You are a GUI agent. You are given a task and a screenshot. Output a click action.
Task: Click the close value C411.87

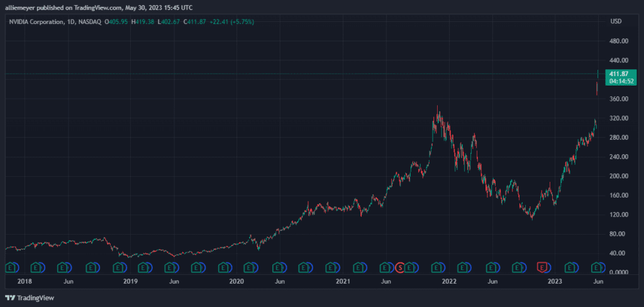coord(194,22)
